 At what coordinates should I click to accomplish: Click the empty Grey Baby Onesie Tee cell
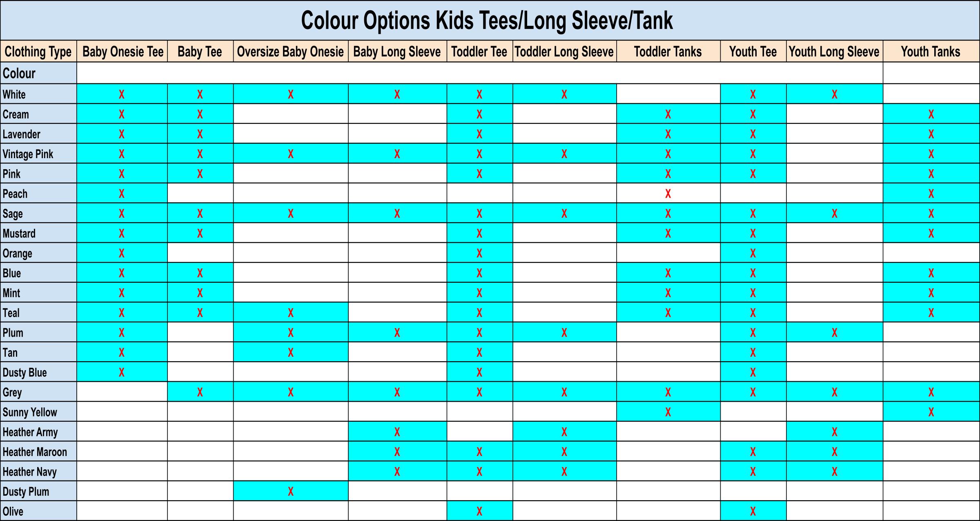pyautogui.click(x=122, y=392)
